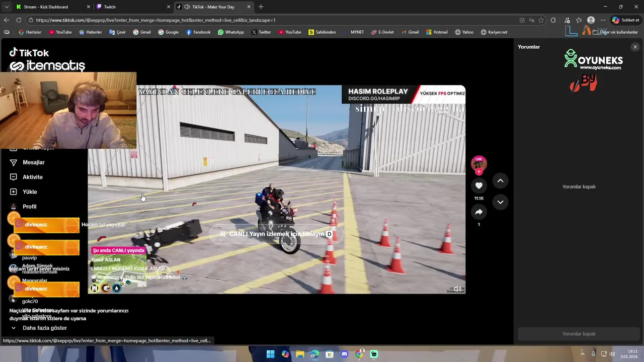Open Chrome from taskbar

tap(359, 354)
